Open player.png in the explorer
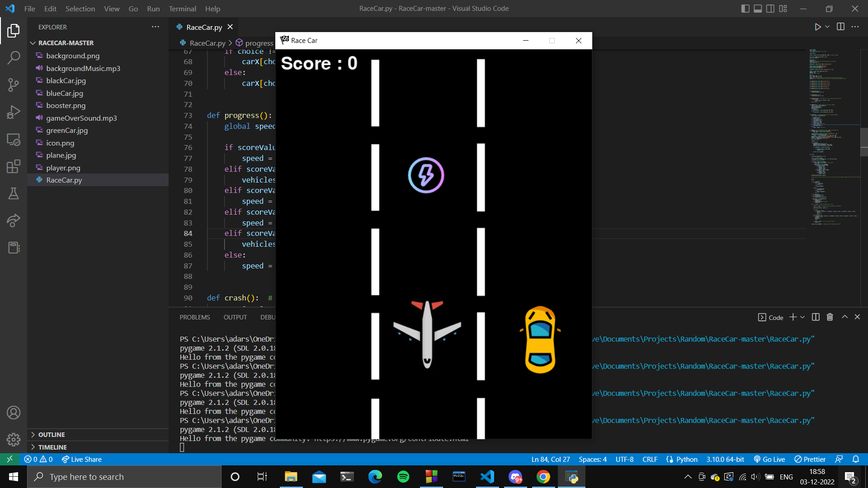The width and height of the screenshot is (868, 488). (63, 168)
